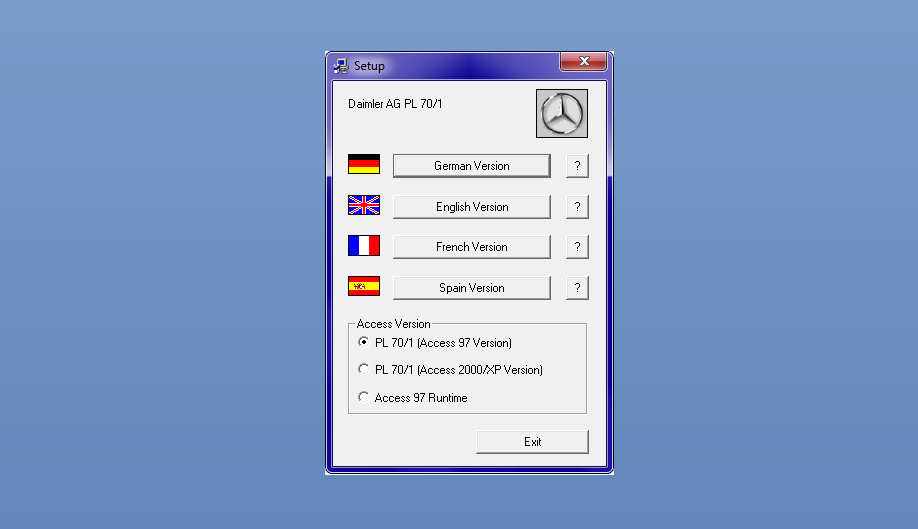Click the Daimler AG PL 70/1 text
This screenshot has height=529, width=918.
[x=395, y=104]
